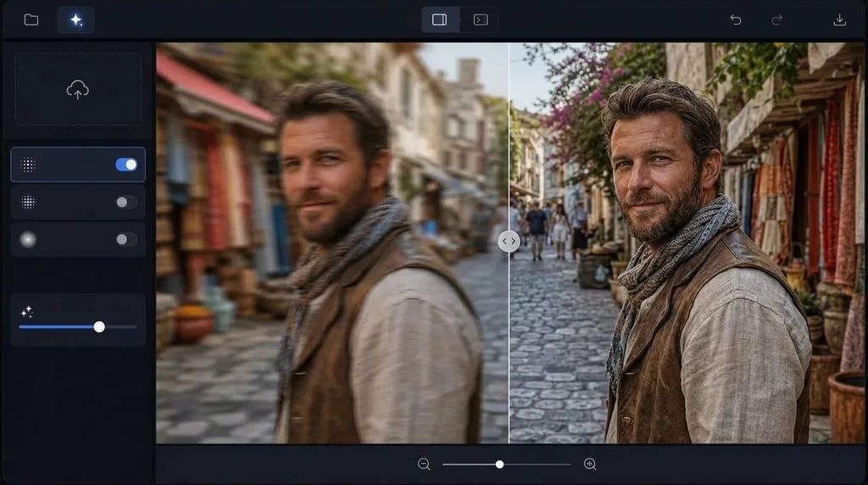Click the undo arrow
868x485 pixels.
pyautogui.click(x=736, y=20)
